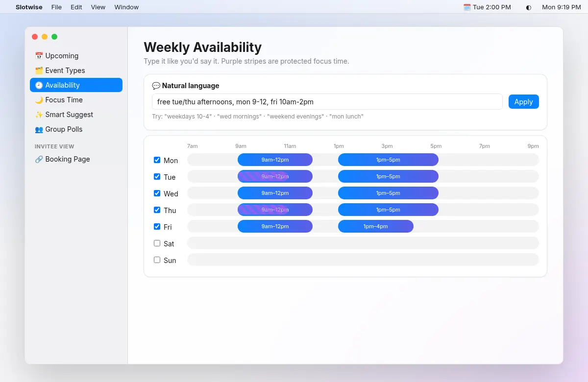Click the Focus Time moon icon

[x=39, y=100]
